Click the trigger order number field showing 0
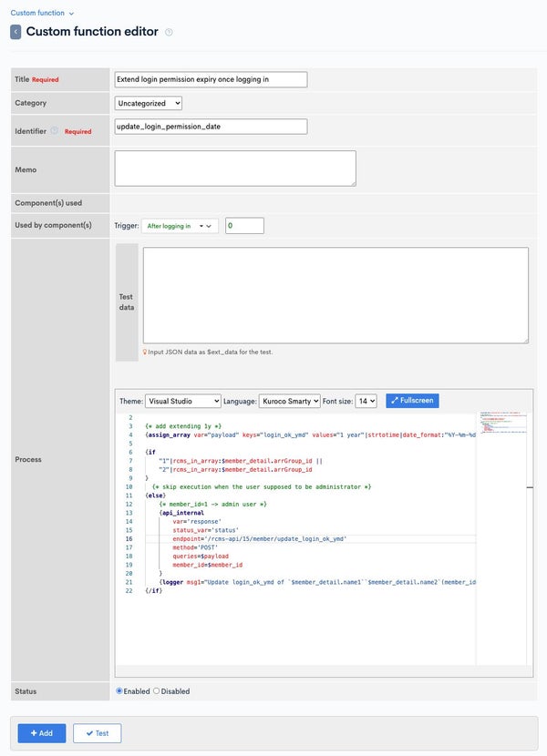Image resolution: width=547 pixels, height=756 pixels. click(x=244, y=226)
